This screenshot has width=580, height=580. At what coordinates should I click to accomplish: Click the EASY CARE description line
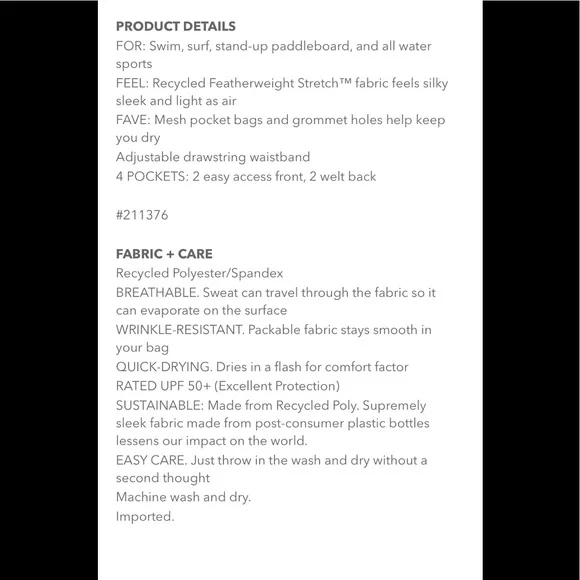pyautogui.click(x=272, y=461)
